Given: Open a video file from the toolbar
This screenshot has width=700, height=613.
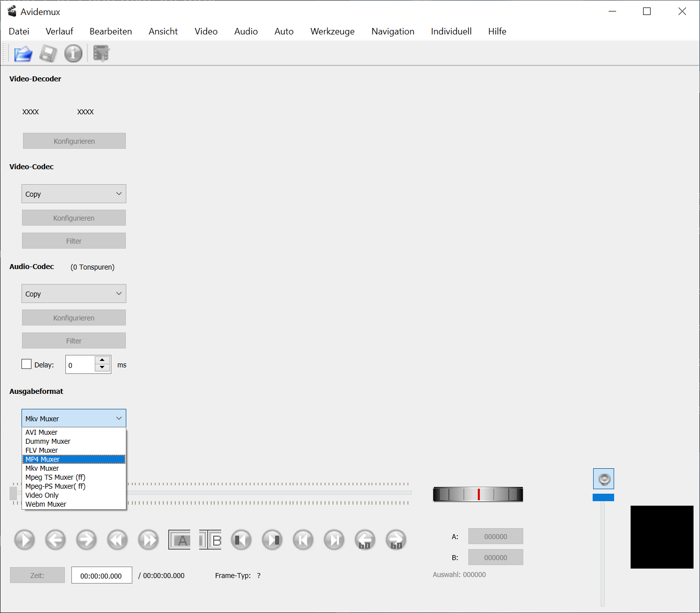Looking at the screenshot, I should point(23,53).
